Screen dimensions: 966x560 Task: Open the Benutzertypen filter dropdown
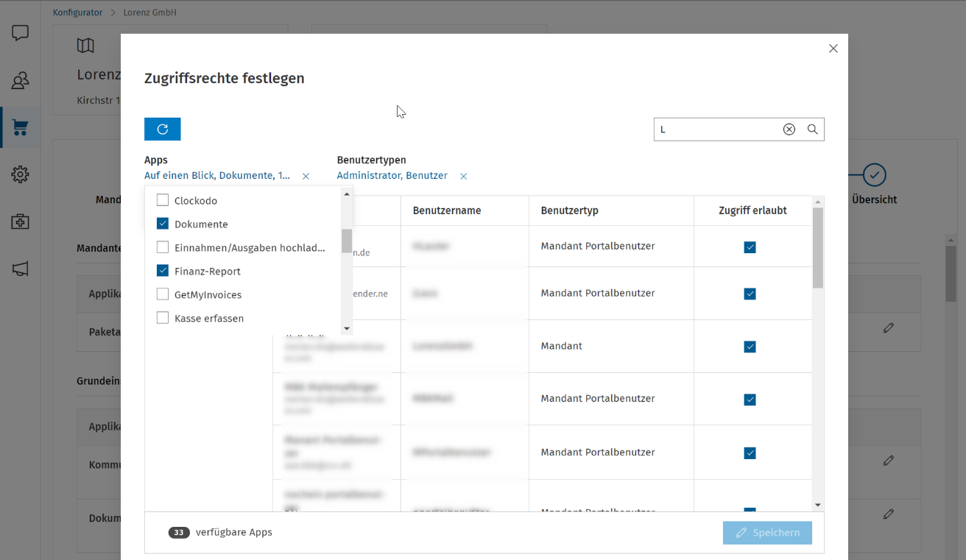[392, 176]
